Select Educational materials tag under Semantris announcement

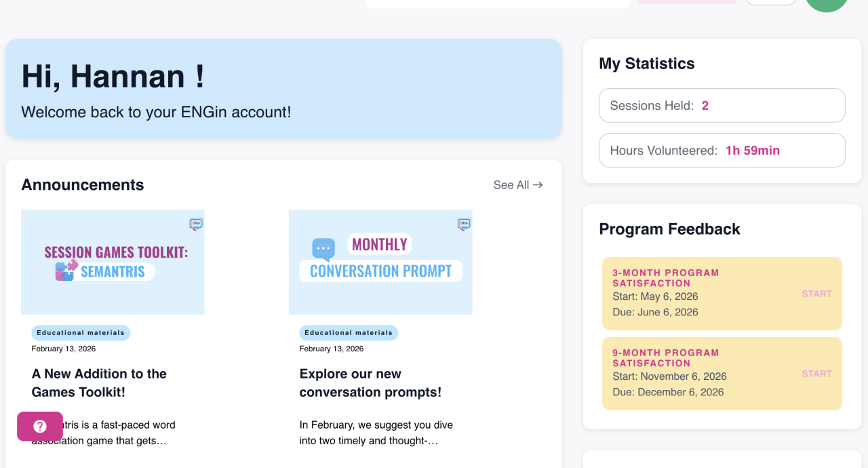pyautogui.click(x=81, y=333)
